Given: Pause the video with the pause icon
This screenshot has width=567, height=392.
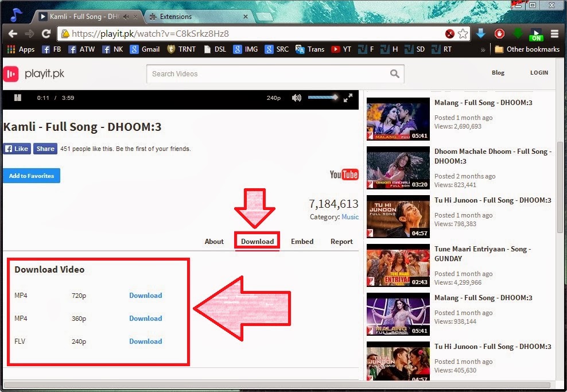Looking at the screenshot, I should 18,98.
